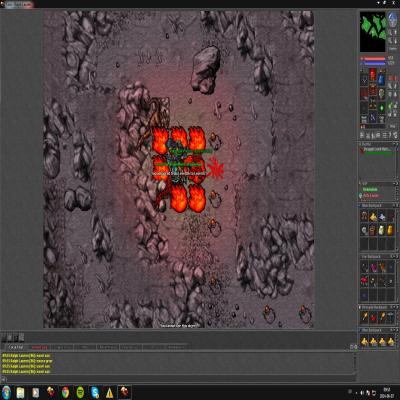This screenshot has width=400, height=400.
Task: Open Spotify from the taskbar
Action: tap(80, 393)
